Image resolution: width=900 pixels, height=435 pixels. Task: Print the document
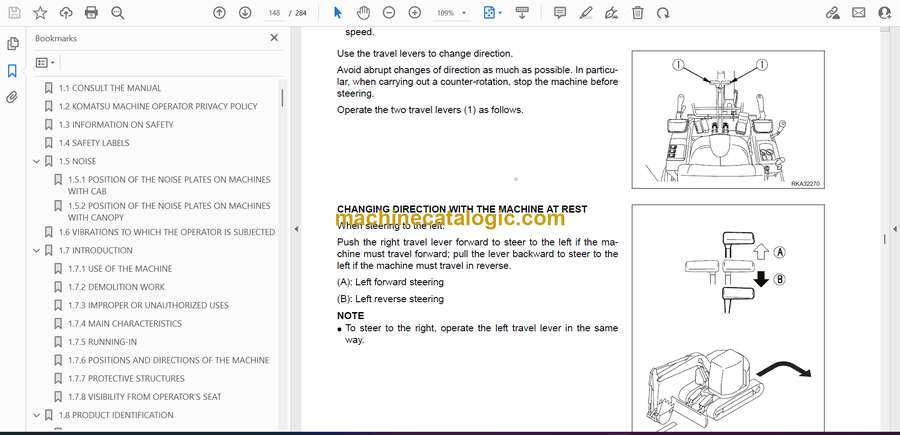pos(91,13)
